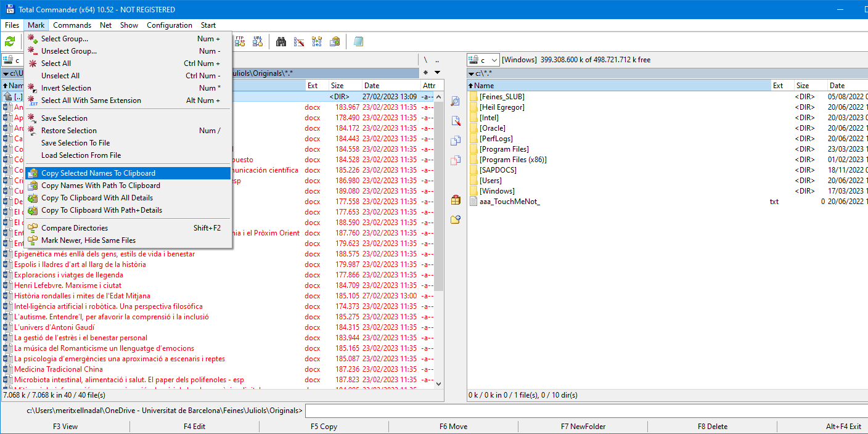Open the Configuration menu
The width and height of the screenshot is (868, 434).
(x=169, y=25)
